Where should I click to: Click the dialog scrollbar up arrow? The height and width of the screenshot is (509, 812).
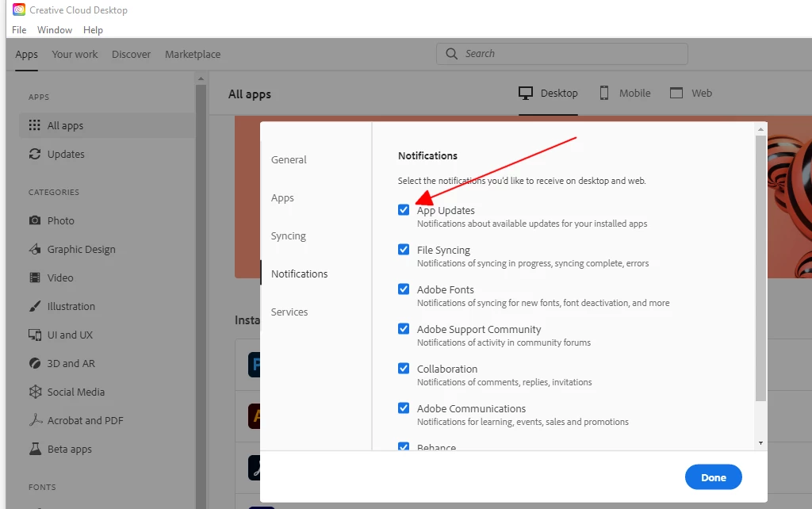tap(760, 129)
